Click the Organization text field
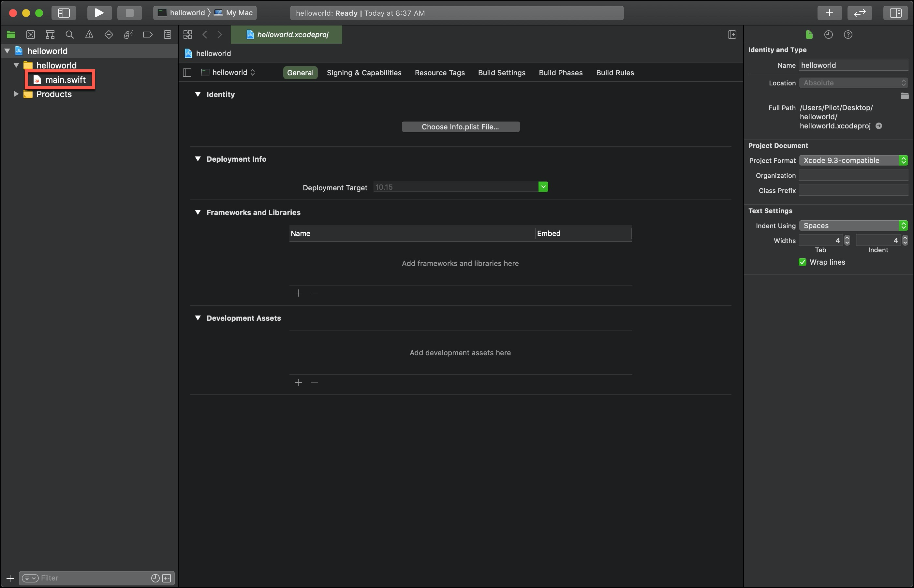The image size is (914, 588). tap(853, 175)
